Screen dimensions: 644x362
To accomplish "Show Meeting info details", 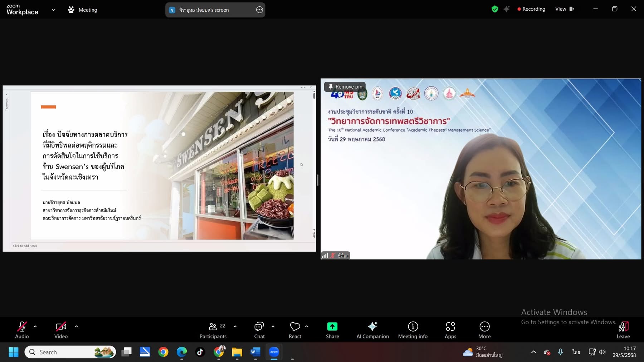I will tap(413, 330).
